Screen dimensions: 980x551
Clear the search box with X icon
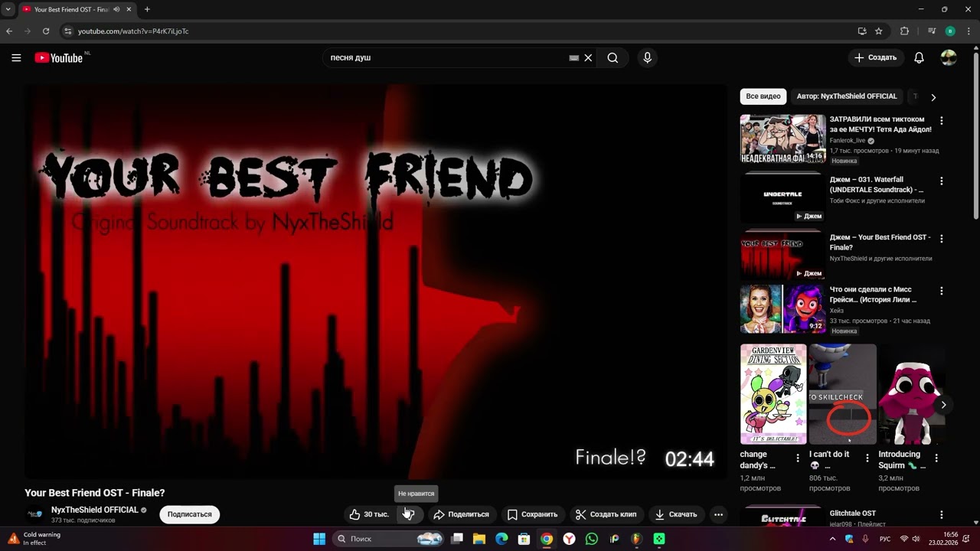pos(588,57)
